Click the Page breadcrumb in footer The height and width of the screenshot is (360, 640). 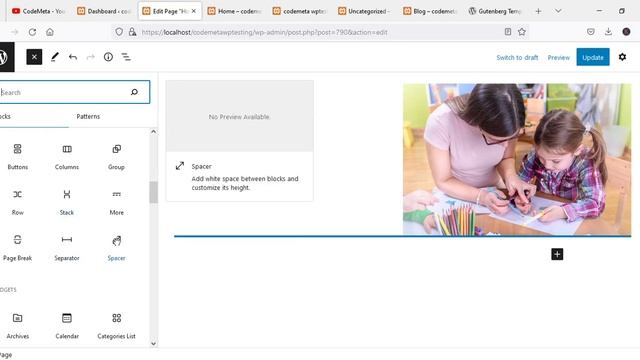coord(6,355)
